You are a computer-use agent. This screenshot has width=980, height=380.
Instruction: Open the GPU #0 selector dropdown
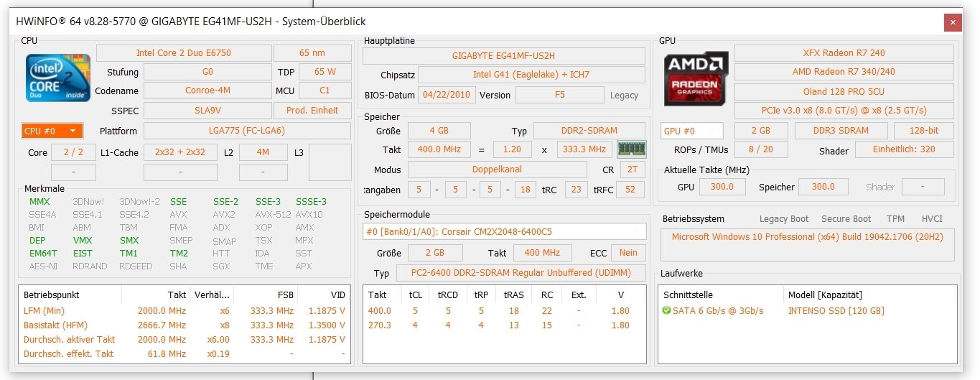(692, 131)
